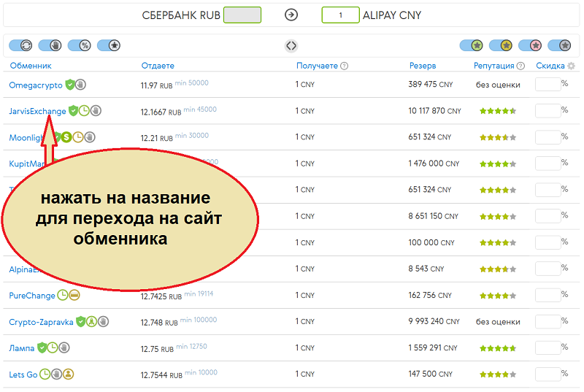584x392 pixels.
Task: Sort by the Получаете column
Action: pos(317,66)
